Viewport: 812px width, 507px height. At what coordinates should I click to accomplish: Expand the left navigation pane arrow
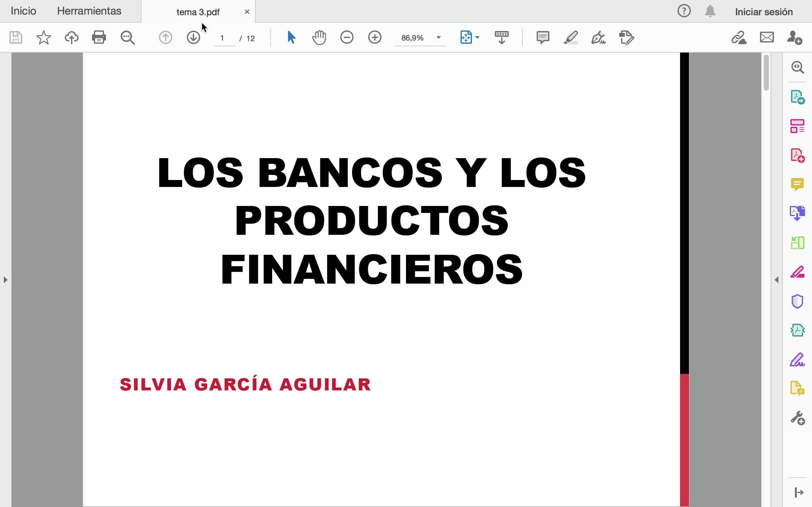[x=5, y=280]
